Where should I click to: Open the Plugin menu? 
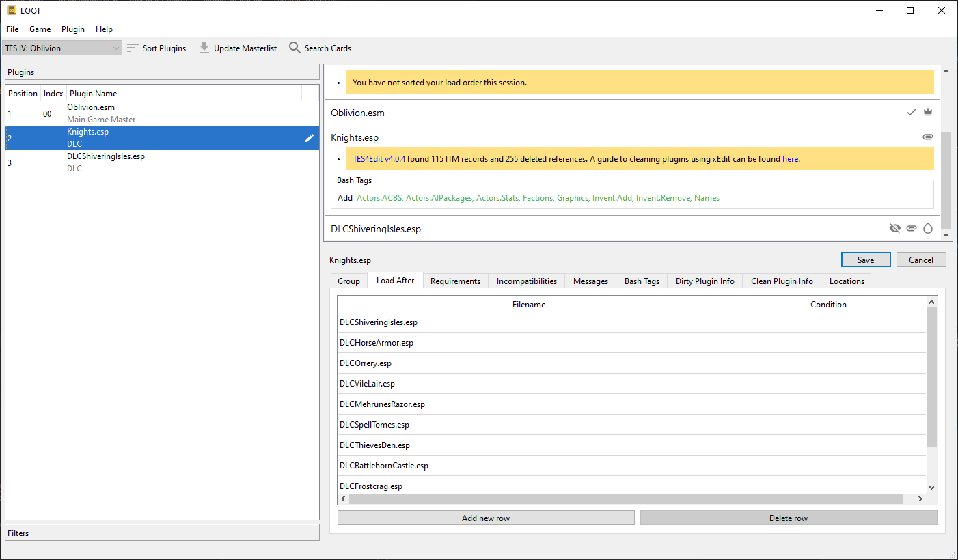(73, 29)
